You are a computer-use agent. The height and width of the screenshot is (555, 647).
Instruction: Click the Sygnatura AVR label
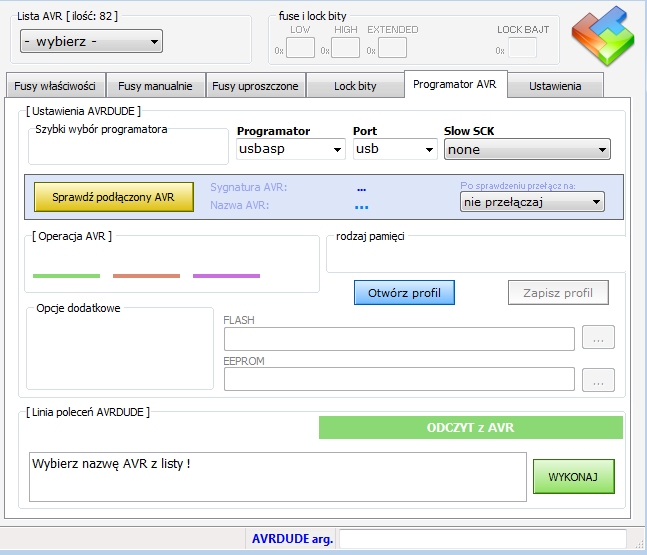pos(249,187)
